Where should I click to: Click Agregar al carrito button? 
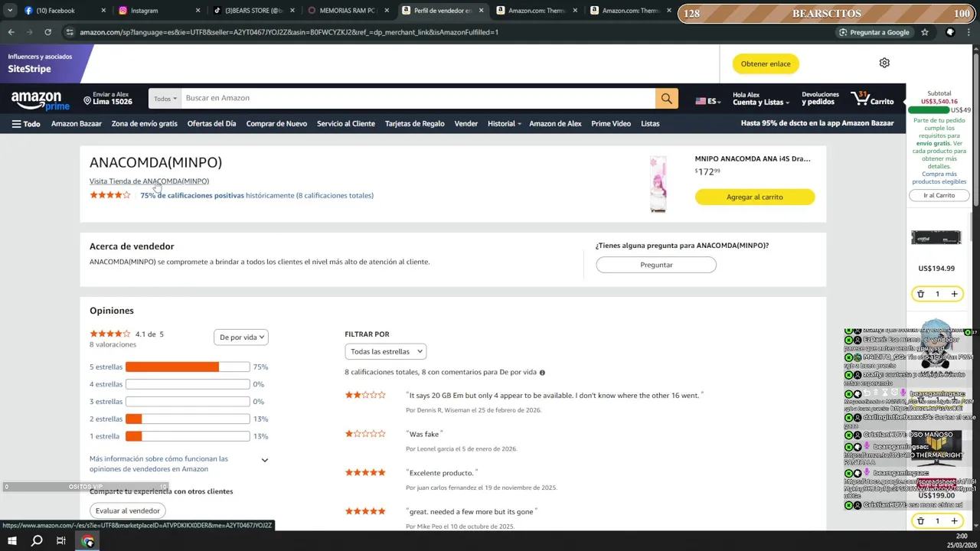pos(755,197)
